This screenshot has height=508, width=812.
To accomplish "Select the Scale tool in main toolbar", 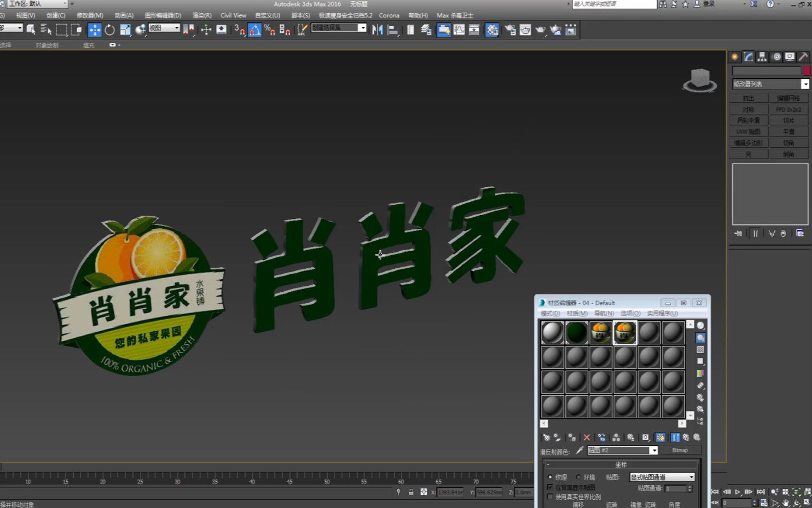I will pos(125,30).
